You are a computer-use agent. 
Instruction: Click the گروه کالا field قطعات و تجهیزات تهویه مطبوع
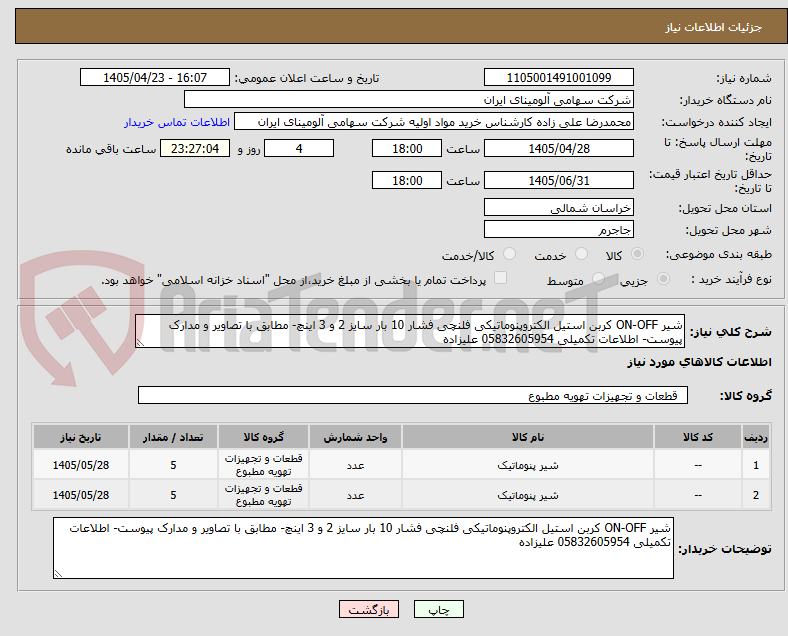pyautogui.click(x=413, y=395)
